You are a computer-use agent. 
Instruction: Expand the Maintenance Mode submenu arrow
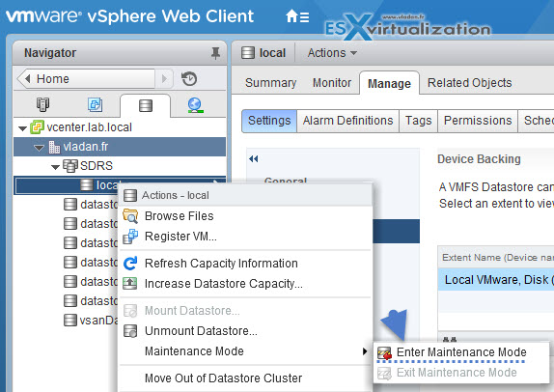[365, 351]
